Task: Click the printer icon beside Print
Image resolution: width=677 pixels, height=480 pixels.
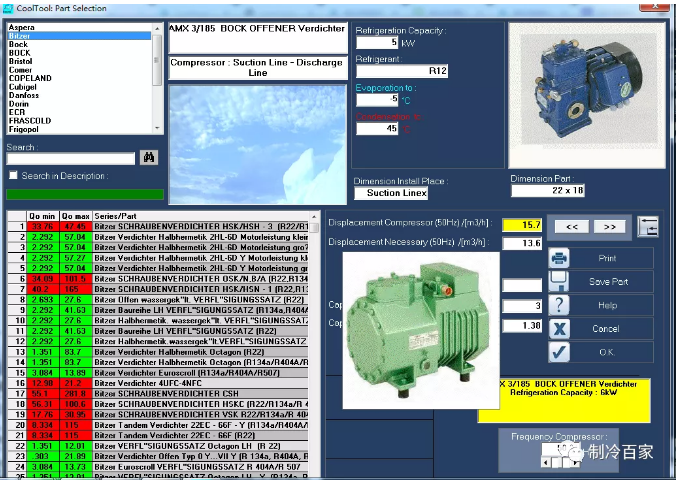Action: coord(559,258)
